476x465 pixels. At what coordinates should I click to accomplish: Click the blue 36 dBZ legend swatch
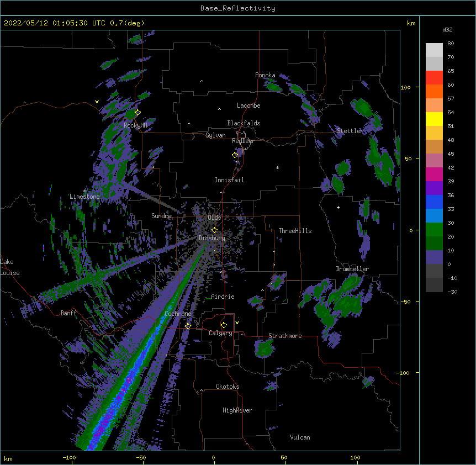coord(434,202)
